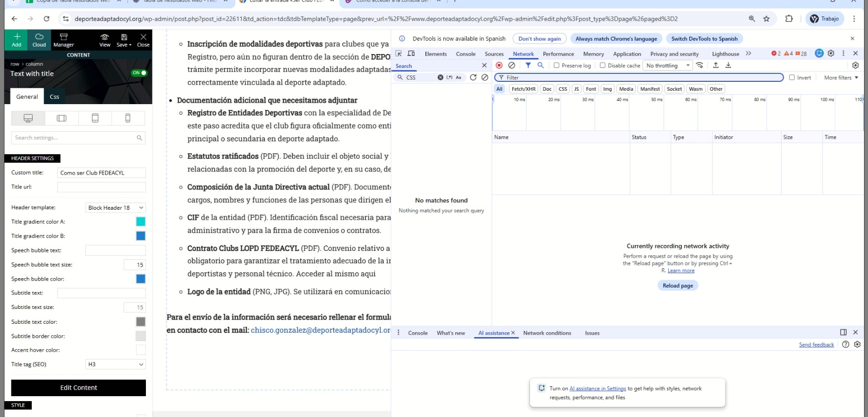Viewport: 868px width, 417px height.
Task: Pick Title gradient color B swatch
Action: (141, 236)
